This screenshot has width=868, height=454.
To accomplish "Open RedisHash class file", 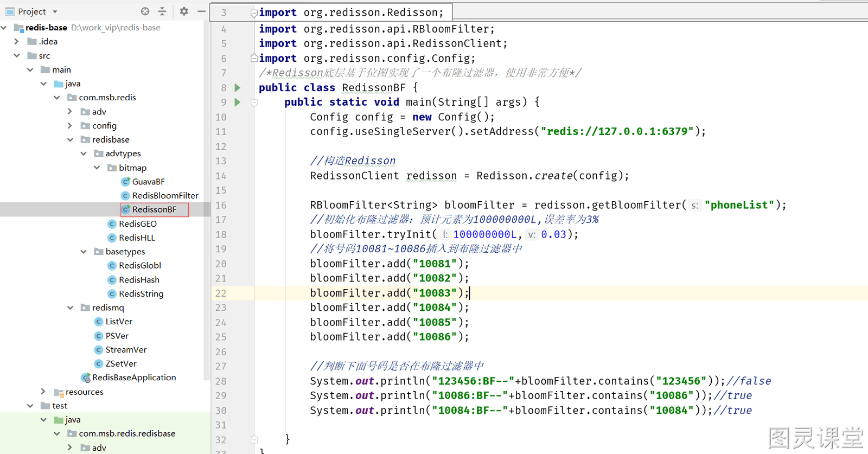I will point(139,279).
